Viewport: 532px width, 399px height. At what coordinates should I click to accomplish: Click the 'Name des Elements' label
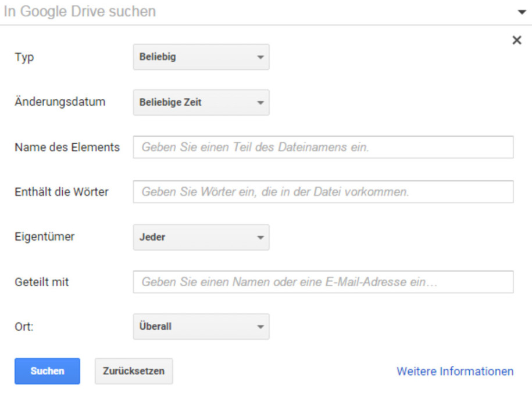(67, 147)
